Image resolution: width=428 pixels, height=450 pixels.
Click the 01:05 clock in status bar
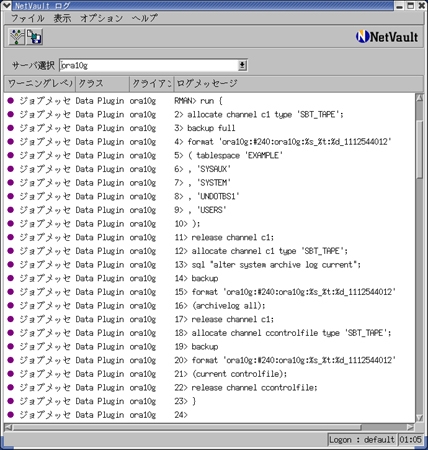[x=410, y=440]
